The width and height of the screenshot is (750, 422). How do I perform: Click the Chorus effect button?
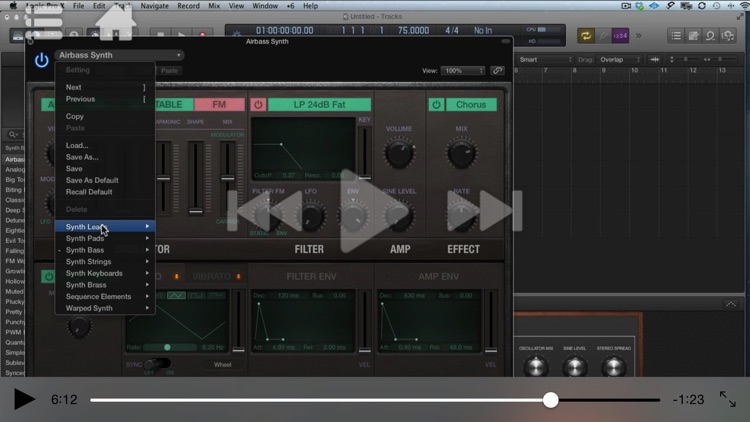tap(471, 104)
